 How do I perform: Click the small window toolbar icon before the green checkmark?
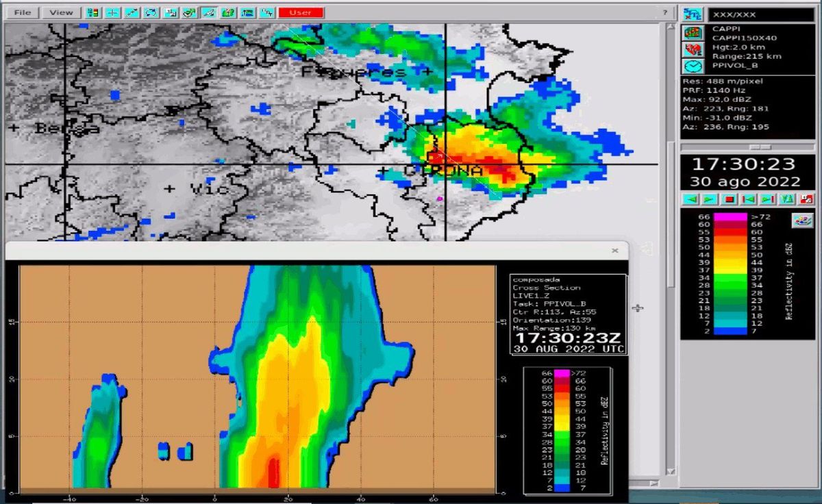(171, 12)
